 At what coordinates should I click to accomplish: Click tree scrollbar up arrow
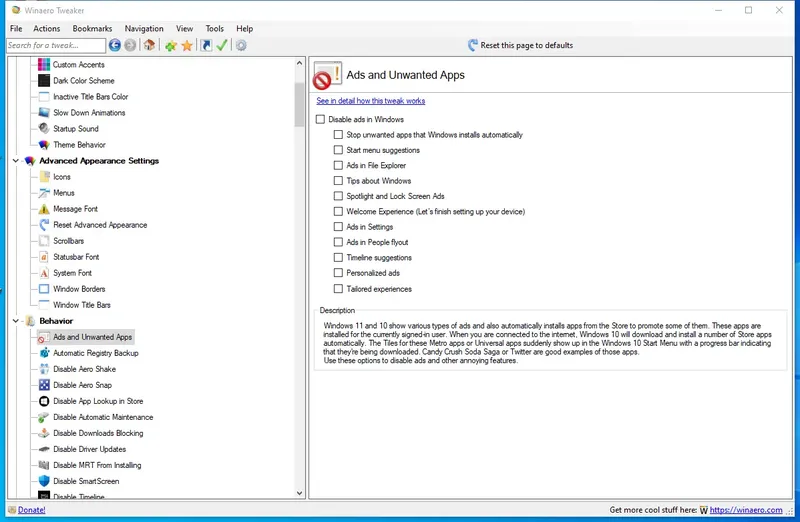pyautogui.click(x=299, y=63)
